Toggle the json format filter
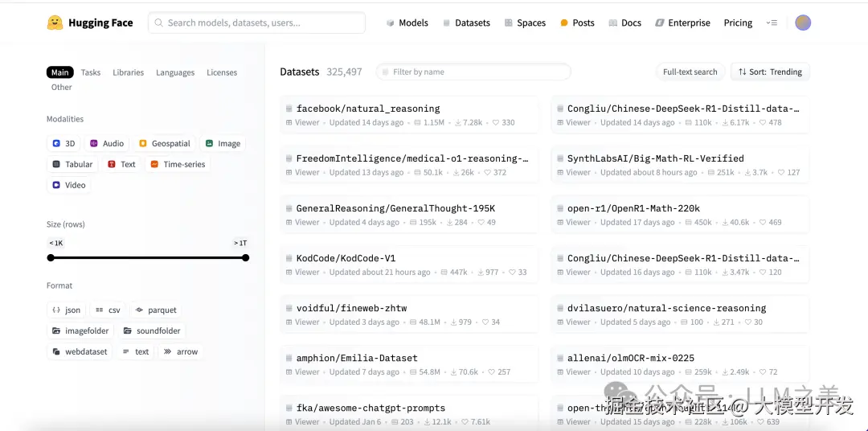The height and width of the screenshot is (431, 868). click(x=67, y=310)
